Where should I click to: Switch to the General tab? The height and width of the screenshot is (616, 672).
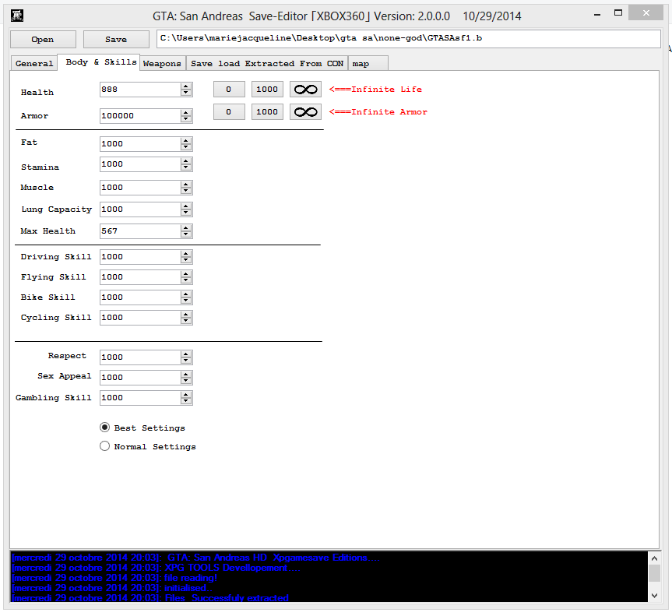34,64
